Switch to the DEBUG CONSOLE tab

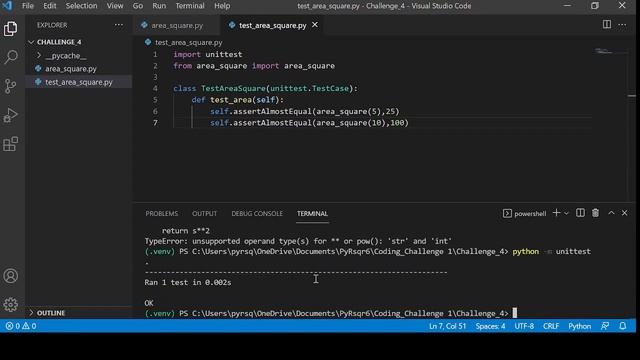[x=257, y=213]
